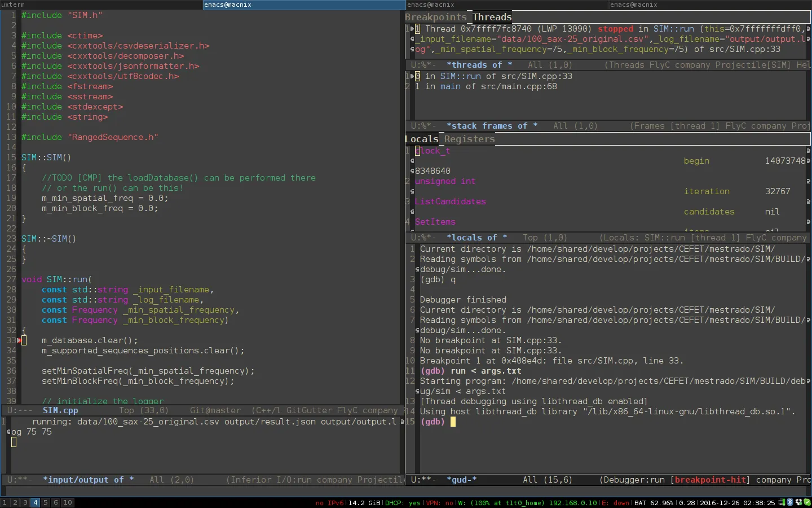This screenshot has width=812, height=508.
Task: Click the current stack frame arrow marker
Action: (x=412, y=76)
